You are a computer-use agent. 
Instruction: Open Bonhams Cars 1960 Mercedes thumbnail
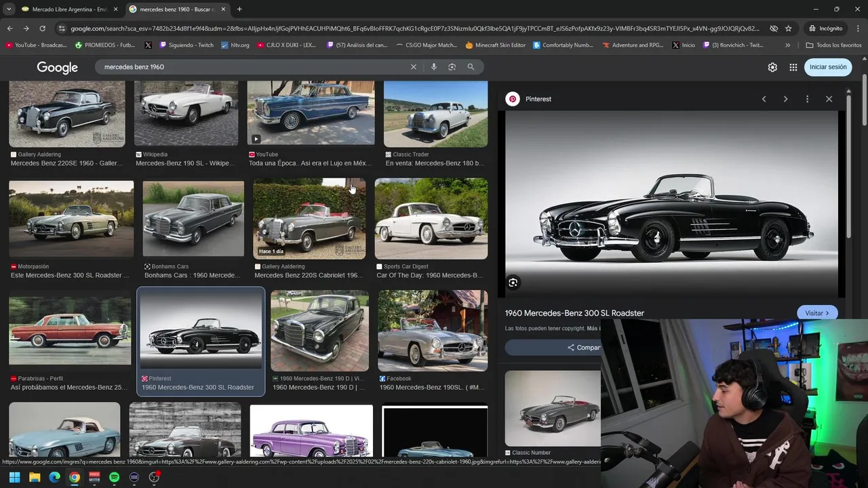click(x=193, y=219)
